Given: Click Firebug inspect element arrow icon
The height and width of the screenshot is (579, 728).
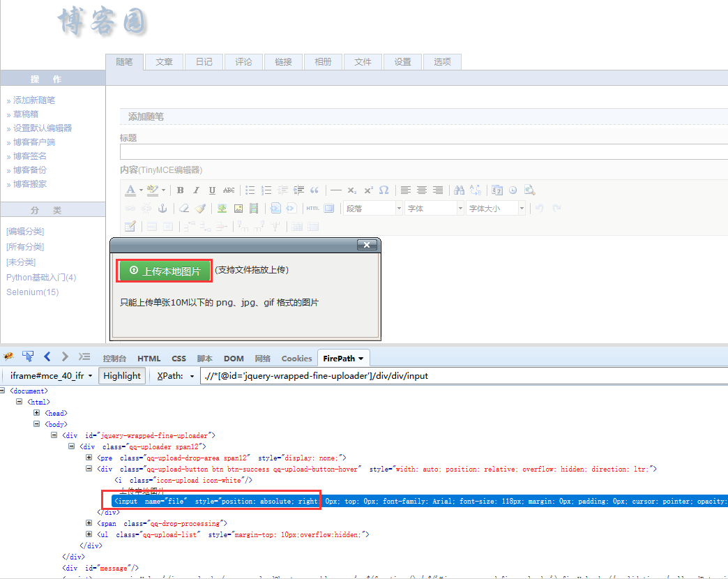Looking at the screenshot, I should tap(28, 356).
